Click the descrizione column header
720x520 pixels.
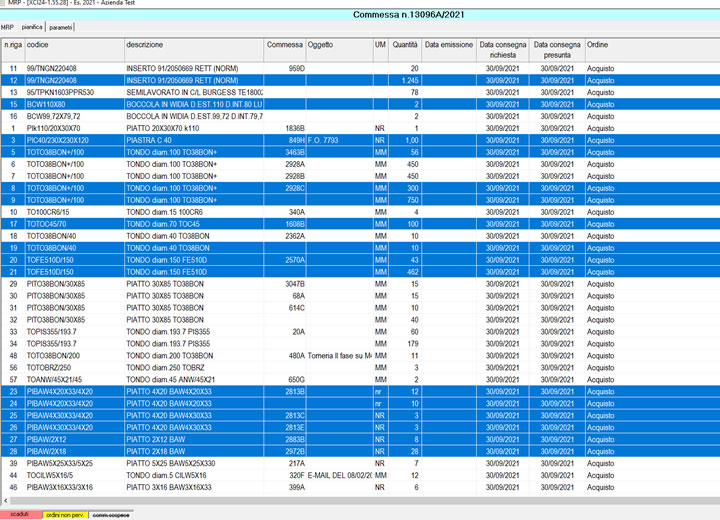194,50
